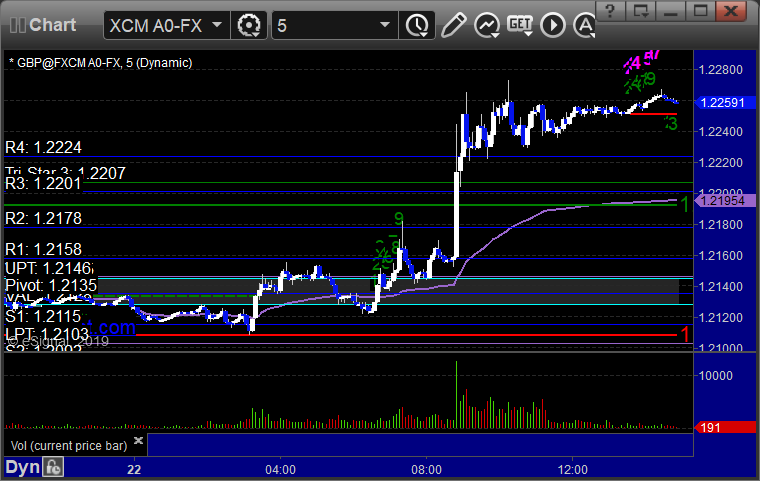Click the Dyn mode label
760x481 pixels.
(x=22, y=467)
